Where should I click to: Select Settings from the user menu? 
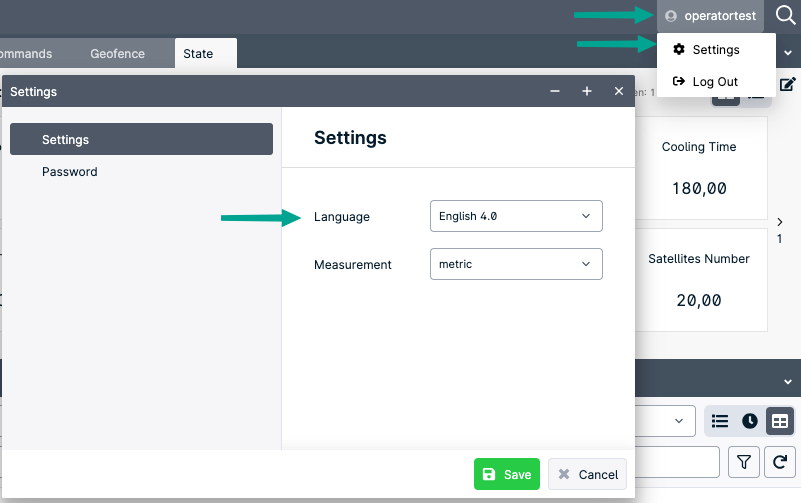click(715, 49)
